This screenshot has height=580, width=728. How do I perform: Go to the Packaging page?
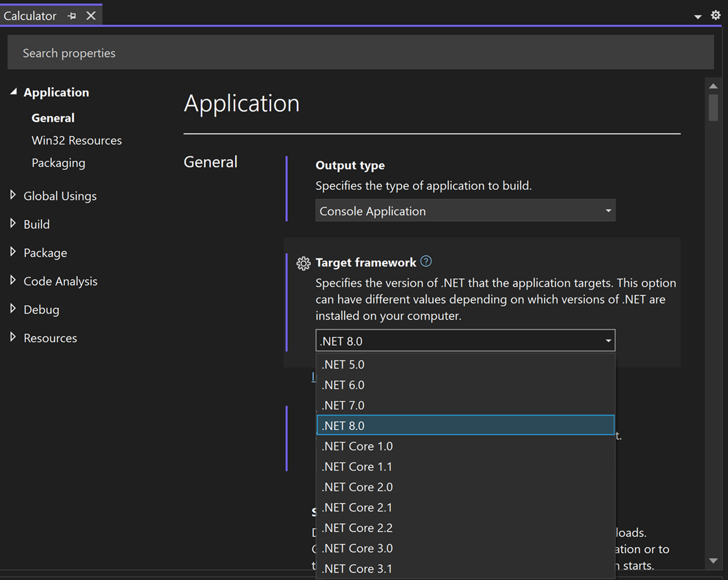[58, 163]
